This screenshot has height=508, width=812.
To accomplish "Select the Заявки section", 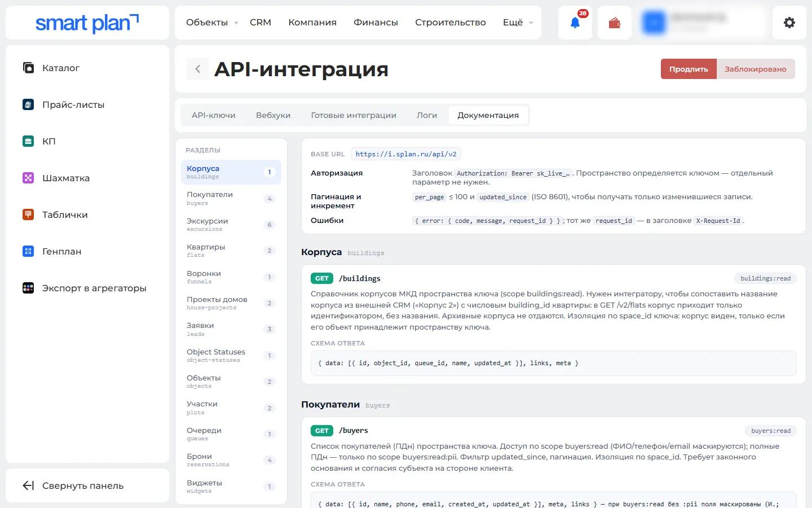I will click(231, 329).
